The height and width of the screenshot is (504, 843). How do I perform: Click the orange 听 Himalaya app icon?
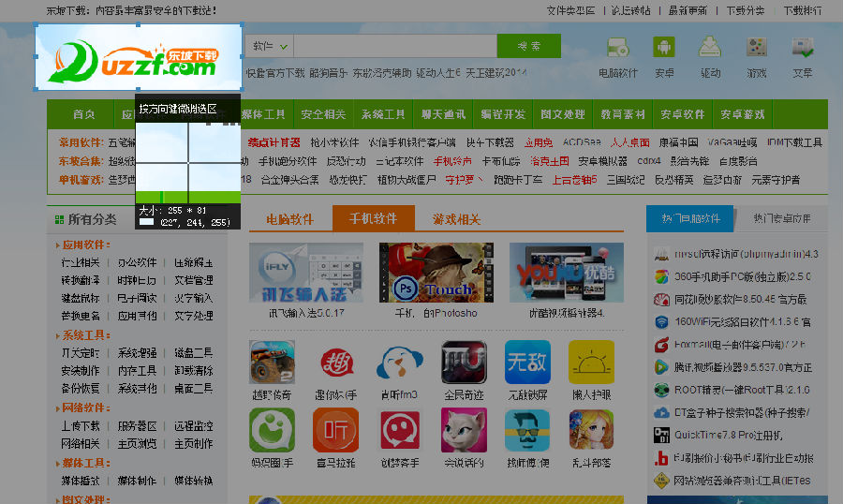336,430
